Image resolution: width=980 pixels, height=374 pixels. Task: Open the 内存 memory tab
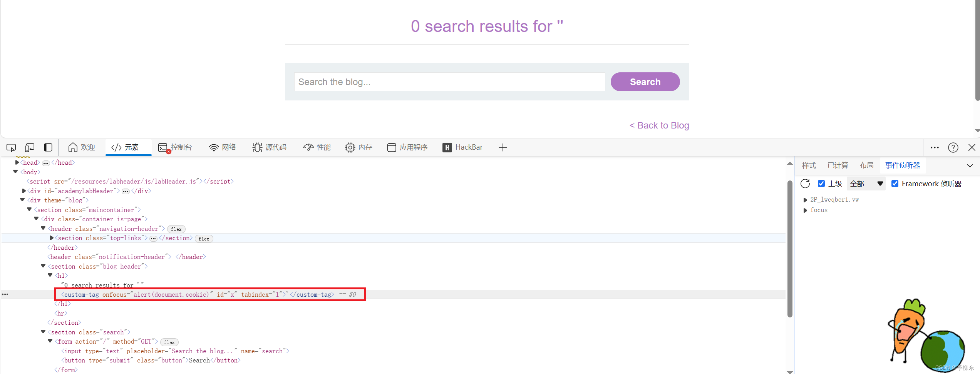[x=359, y=147]
